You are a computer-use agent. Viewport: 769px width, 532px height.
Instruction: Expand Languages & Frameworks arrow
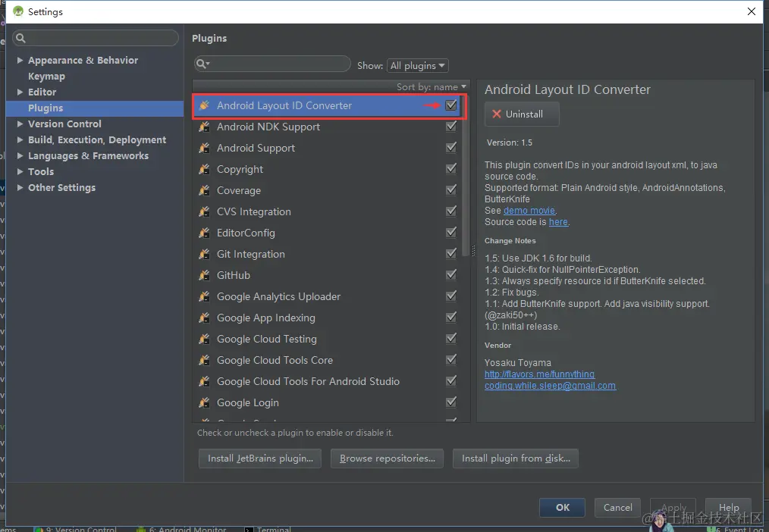click(20, 155)
